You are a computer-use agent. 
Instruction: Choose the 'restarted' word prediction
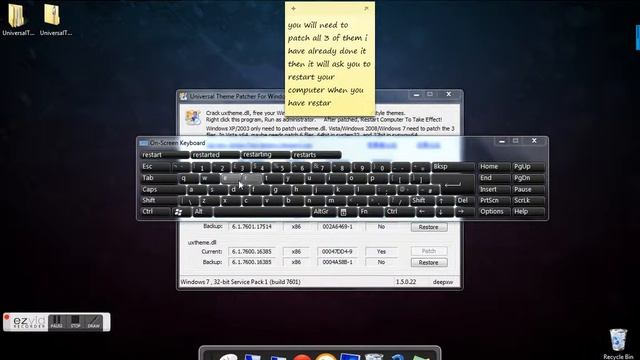tap(215, 155)
